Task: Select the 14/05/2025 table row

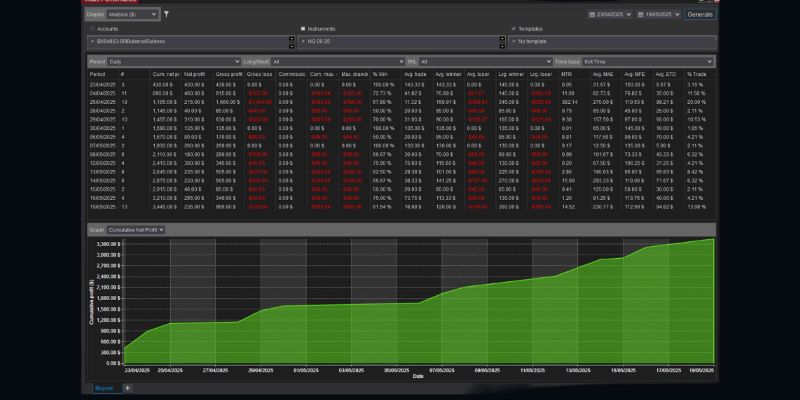Action: pyautogui.click(x=402, y=181)
